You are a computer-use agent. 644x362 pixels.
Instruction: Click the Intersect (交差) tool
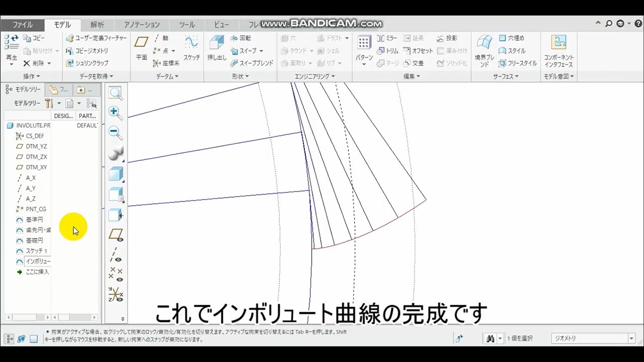[414, 63]
